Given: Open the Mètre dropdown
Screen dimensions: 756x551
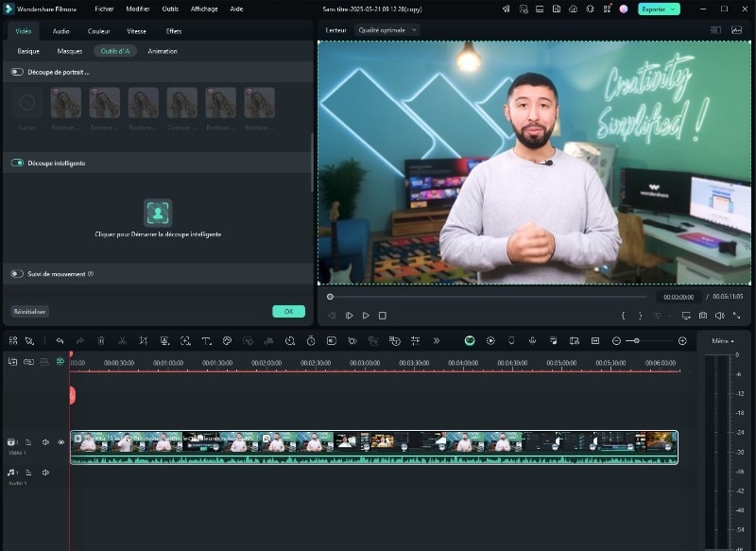Looking at the screenshot, I should click(x=722, y=341).
